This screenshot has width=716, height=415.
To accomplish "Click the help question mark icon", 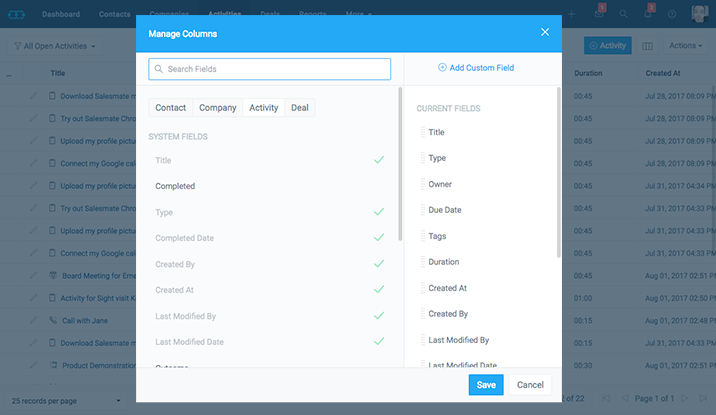I will coord(672,14).
